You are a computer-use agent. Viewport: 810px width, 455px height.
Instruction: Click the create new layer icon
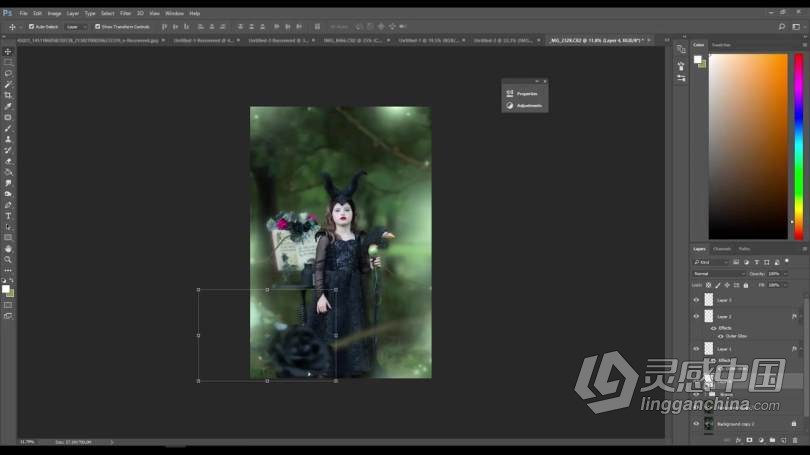pyautogui.click(x=784, y=441)
